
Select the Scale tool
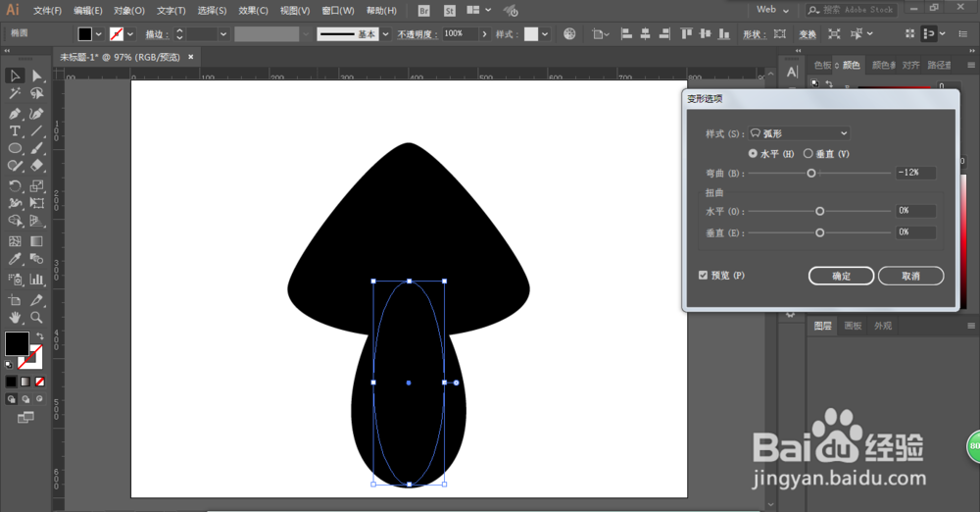point(37,186)
